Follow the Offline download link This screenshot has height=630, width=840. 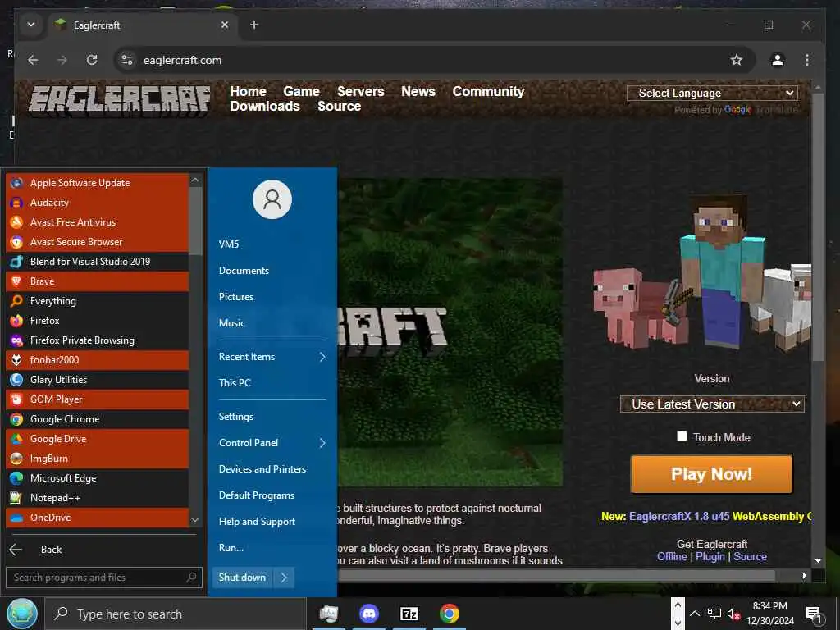[672, 557]
